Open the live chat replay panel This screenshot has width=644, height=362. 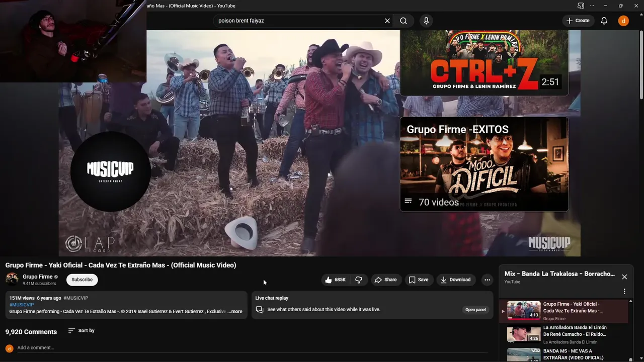click(475, 309)
